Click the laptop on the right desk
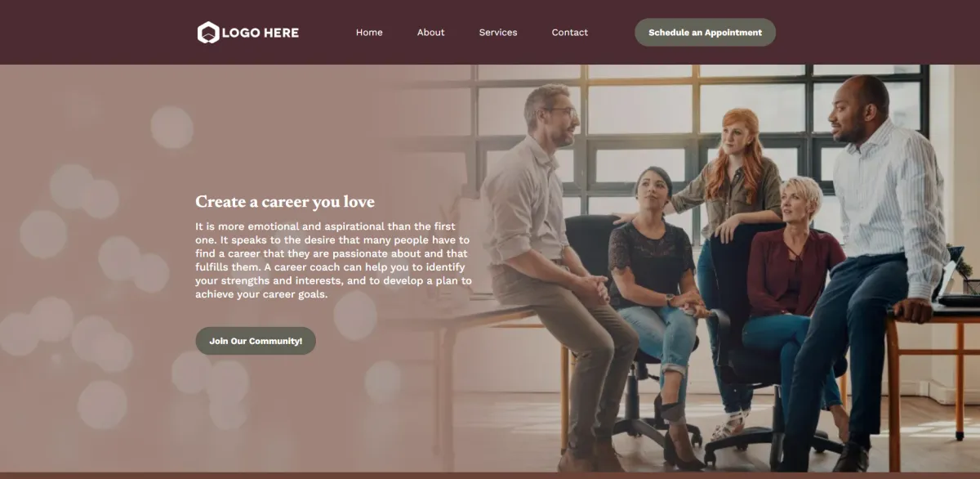Image resolution: width=980 pixels, height=479 pixels. click(955, 278)
